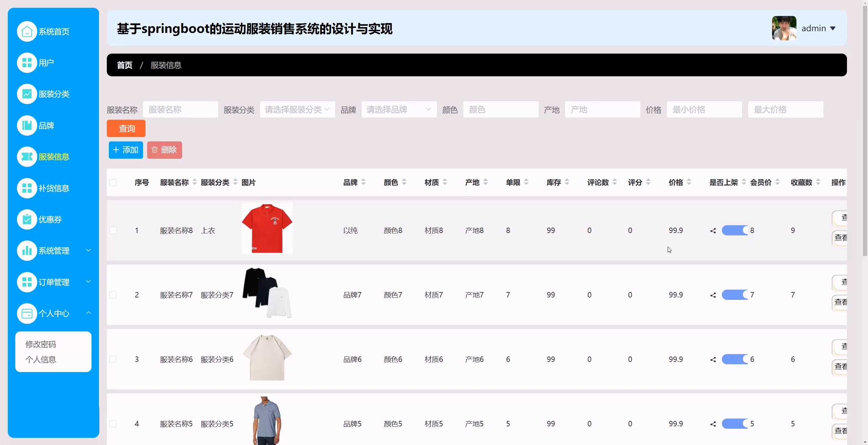This screenshot has height=445, width=868.
Task: Open the 品牌 filter dropdown
Action: point(399,110)
